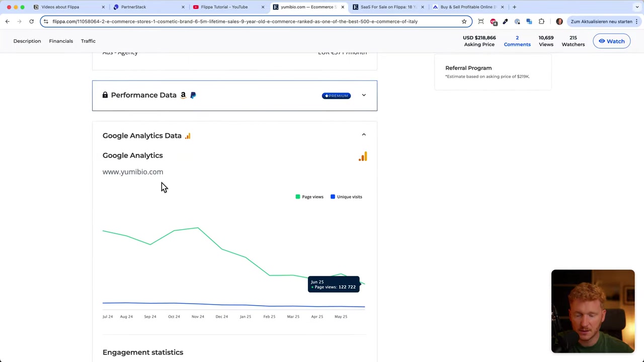Image resolution: width=644 pixels, height=362 pixels.
Task: Click the Nov 24 peak on page views line
Action: point(198,228)
